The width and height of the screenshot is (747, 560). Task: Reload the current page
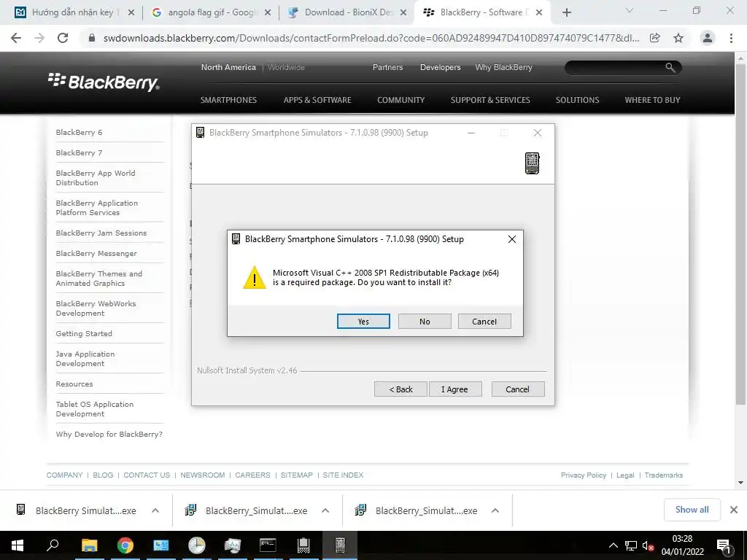(63, 38)
